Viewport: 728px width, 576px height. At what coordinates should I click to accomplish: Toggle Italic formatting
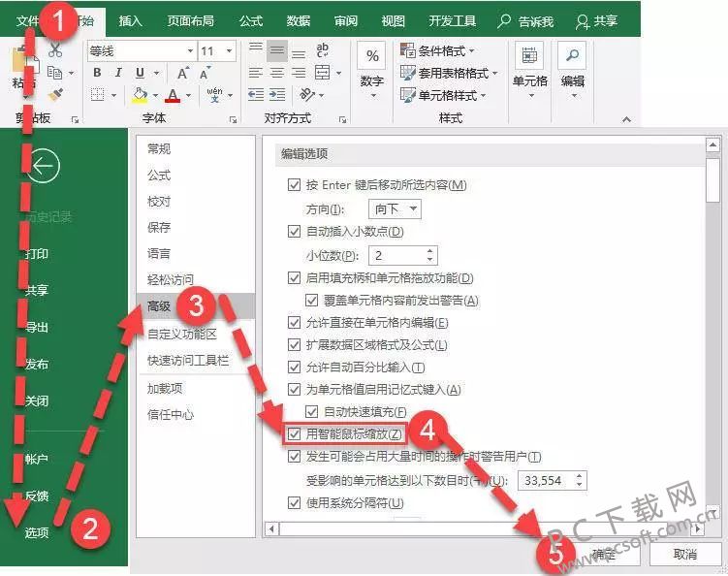[118, 73]
